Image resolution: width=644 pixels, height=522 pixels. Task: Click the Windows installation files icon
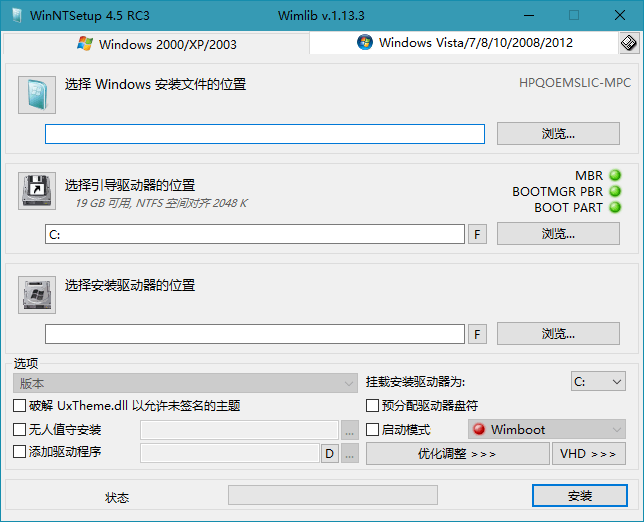pyautogui.click(x=37, y=95)
